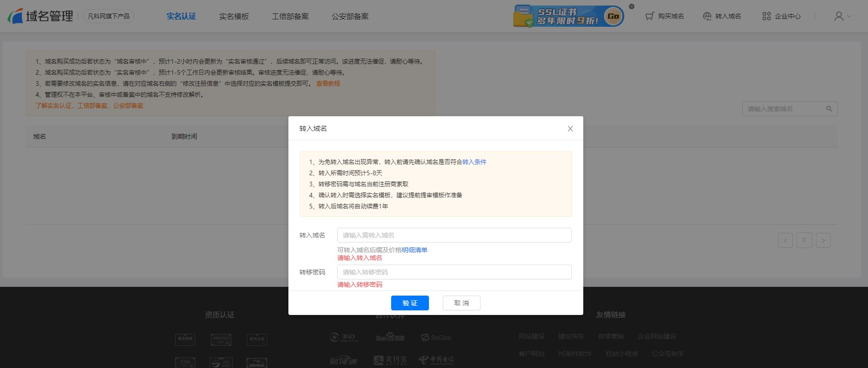Click the 购买域名 cart icon
Screen dimensions: 868x368
[650, 16]
